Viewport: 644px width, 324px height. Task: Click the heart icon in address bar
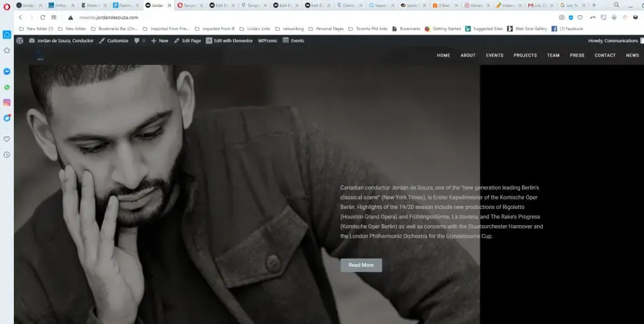[579, 18]
